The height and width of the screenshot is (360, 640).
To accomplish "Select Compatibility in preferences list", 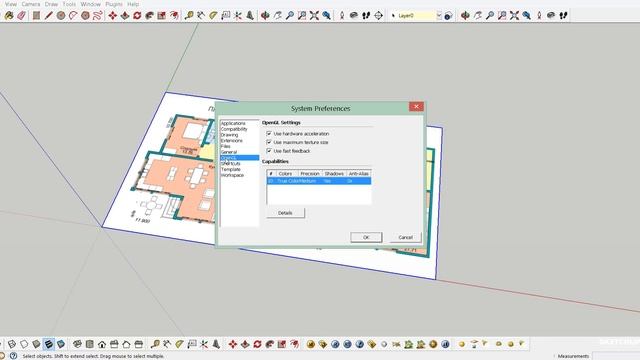I will pyautogui.click(x=234, y=129).
